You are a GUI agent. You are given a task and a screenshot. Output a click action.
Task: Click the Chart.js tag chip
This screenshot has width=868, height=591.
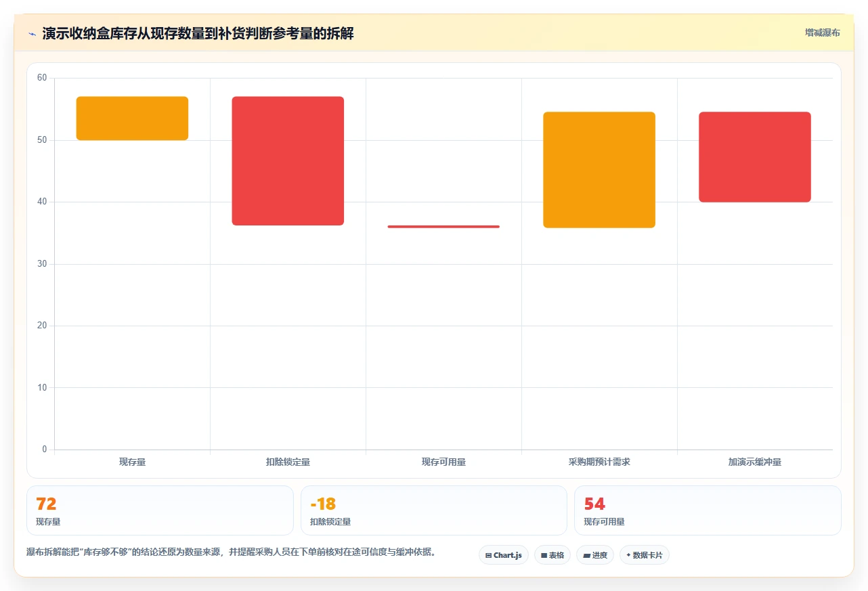[x=504, y=555]
